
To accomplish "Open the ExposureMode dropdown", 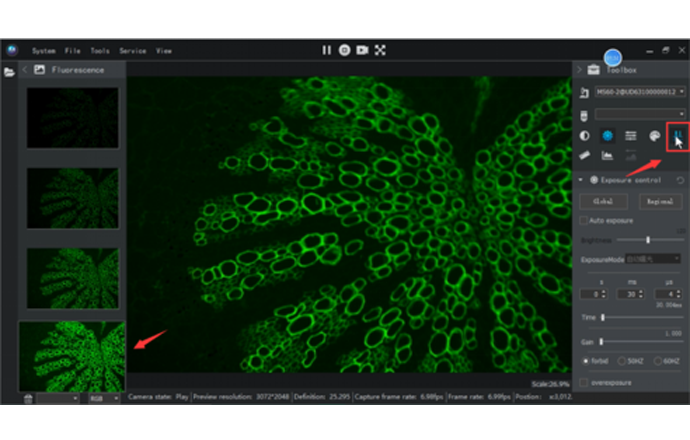I will point(653,259).
